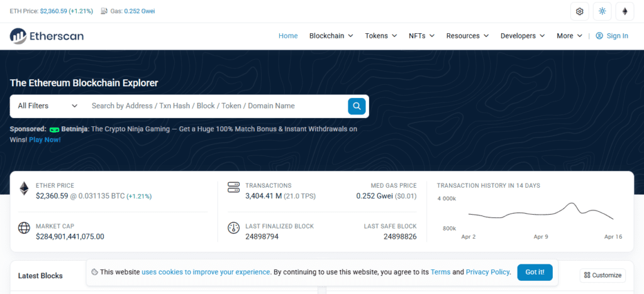Image resolution: width=644 pixels, height=294 pixels.
Task: Expand the NFTs menu
Action: pos(421,36)
